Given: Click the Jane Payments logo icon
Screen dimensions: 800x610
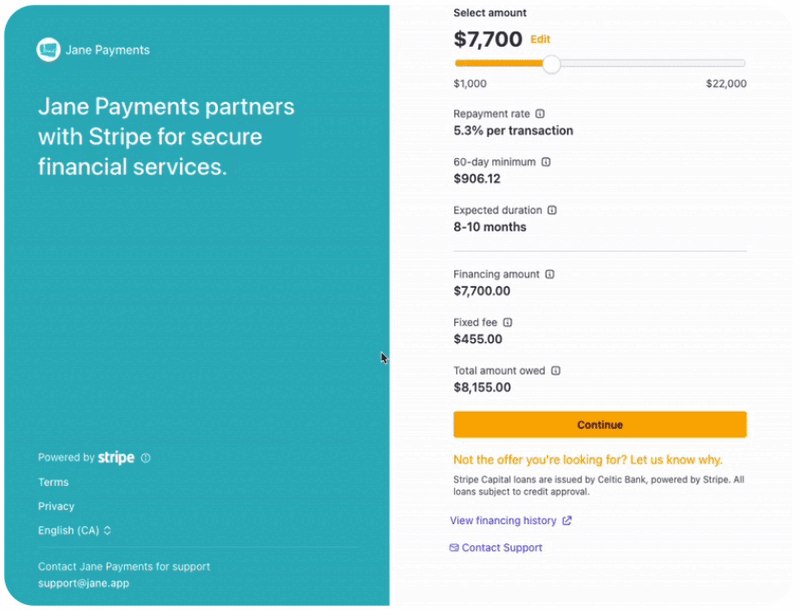Looking at the screenshot, I should pos(48,50).
